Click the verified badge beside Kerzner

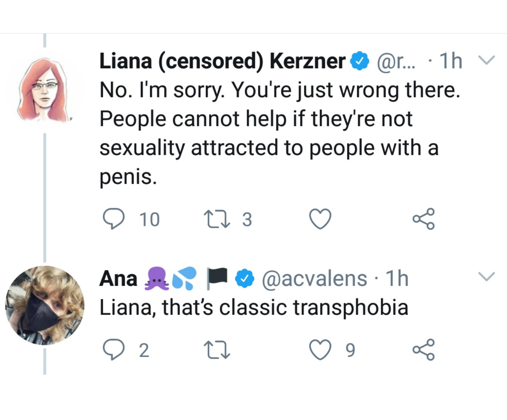coord(360,61)
